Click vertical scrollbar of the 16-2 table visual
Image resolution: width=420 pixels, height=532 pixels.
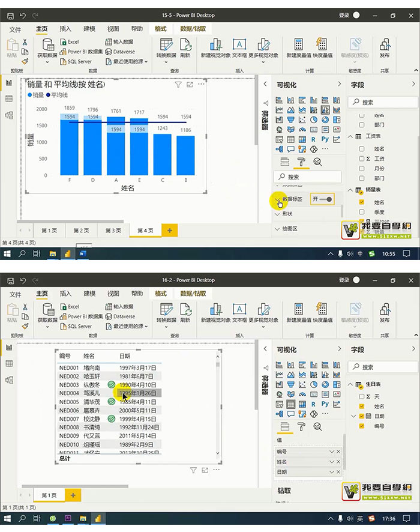tap(218, 364)
